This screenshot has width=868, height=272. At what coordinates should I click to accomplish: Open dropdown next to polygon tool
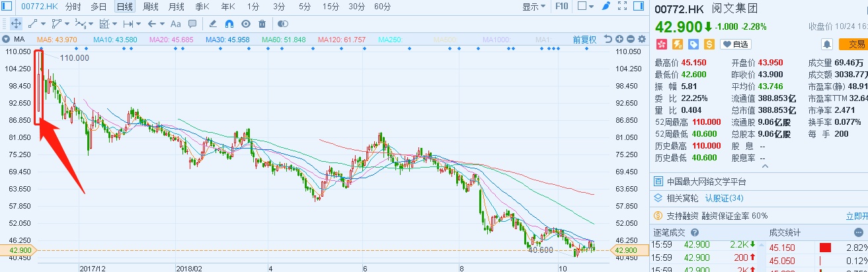[67, 24]
